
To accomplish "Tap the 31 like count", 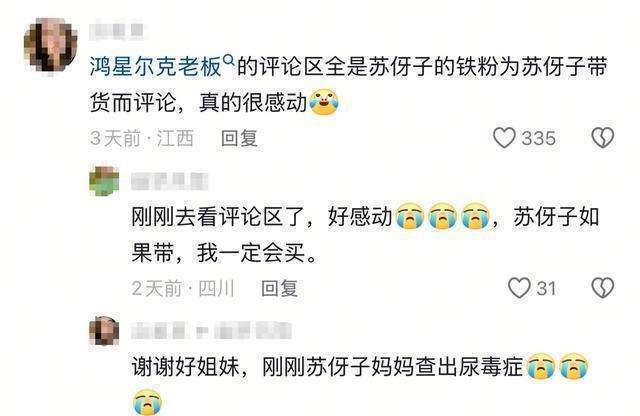I will [546, 289].
